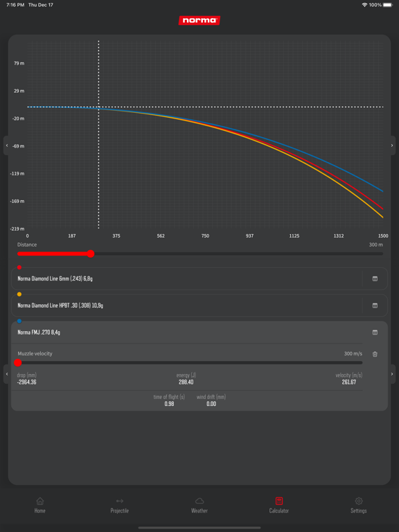The height and width of the screenshot is (532, 399).
Task: Adjust the Muzzle velocity slider handle
Action: tap(18, 363)
